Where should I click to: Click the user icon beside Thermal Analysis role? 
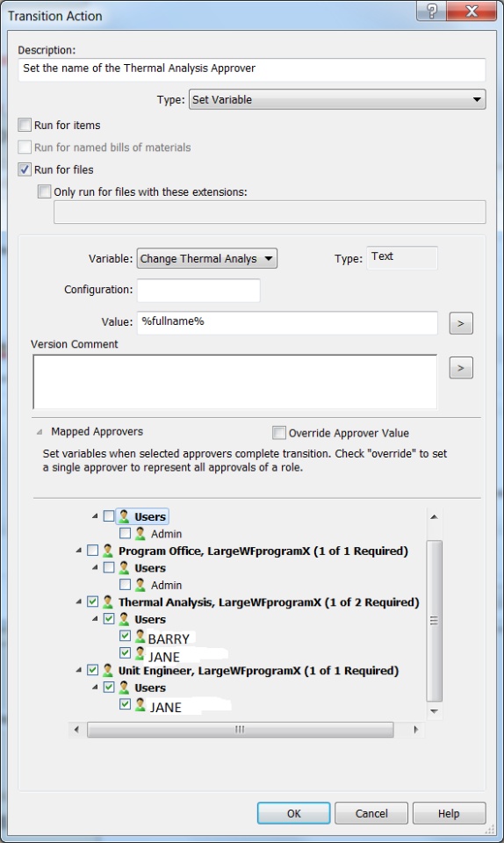(108, 602)
